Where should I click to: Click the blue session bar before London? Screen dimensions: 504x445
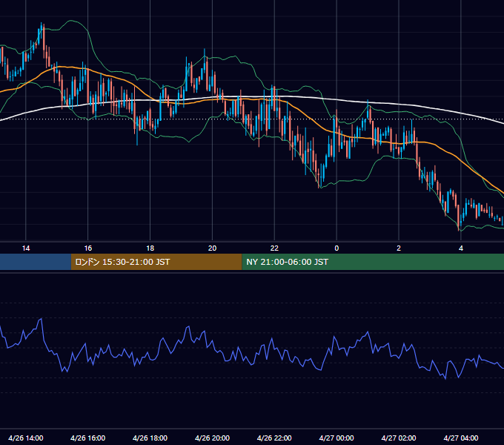pyautogui.click(x=36, y=262)
